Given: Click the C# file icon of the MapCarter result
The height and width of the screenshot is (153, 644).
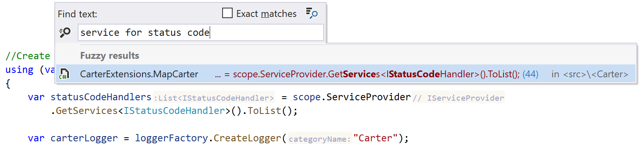Looking at the screenshot, I should 64,74.
